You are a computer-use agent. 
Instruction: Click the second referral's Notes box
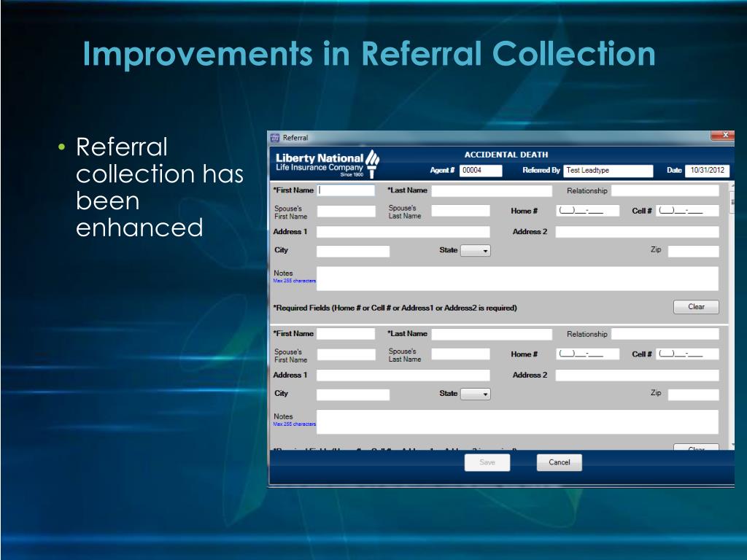(517, 422)
